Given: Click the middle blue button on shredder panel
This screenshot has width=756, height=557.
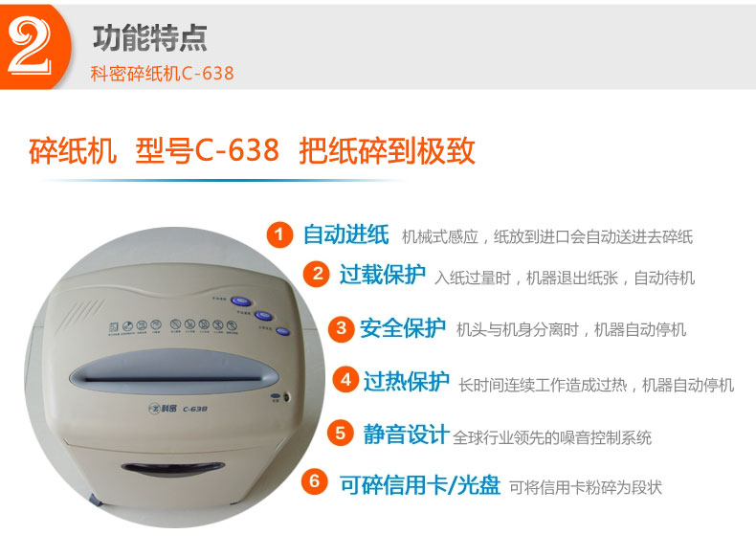Looking at the screenshot, I should point(263,317).
